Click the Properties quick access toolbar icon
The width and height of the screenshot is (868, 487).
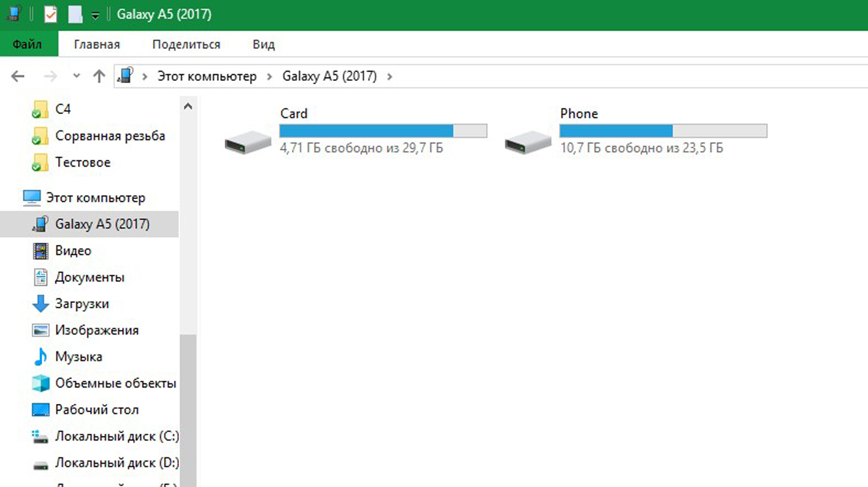[50, 14]
